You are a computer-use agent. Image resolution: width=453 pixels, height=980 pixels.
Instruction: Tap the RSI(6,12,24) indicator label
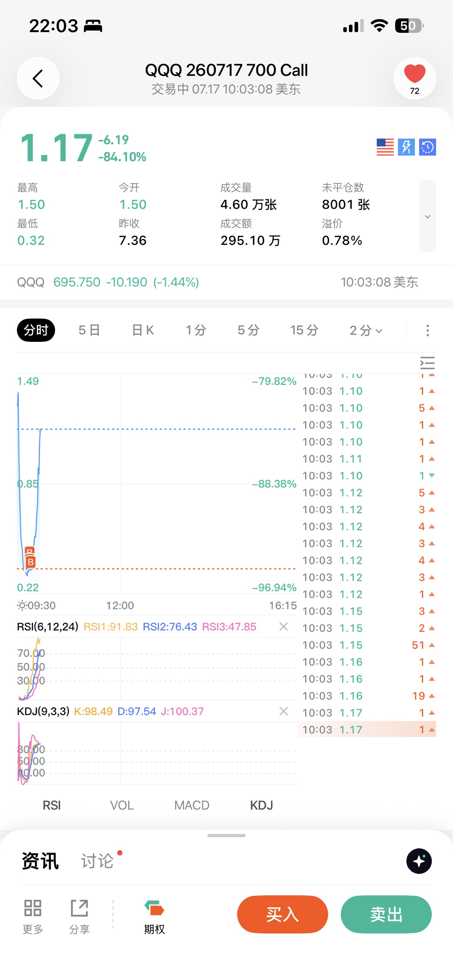pos(48,626)
